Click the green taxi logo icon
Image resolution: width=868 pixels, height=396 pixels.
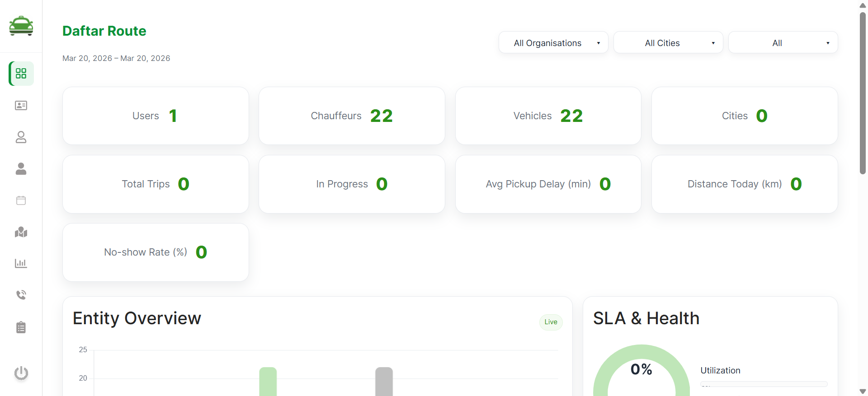[x=21, y=26]
